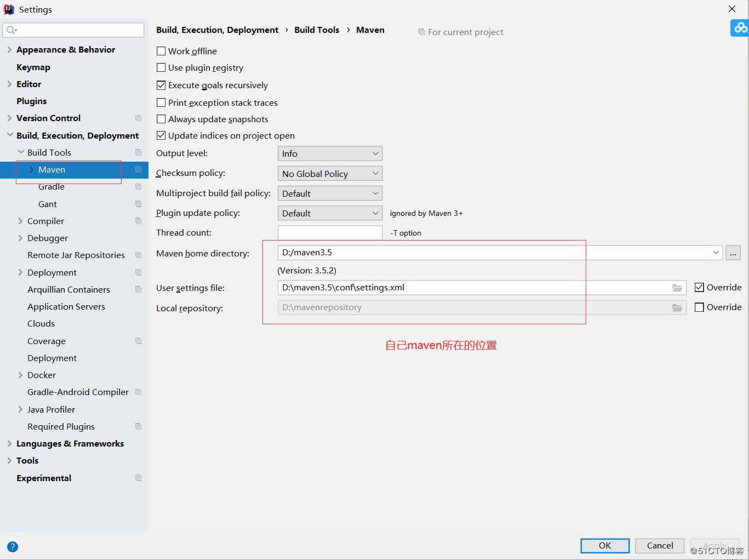Viewport: 749px width, 560px height.
Task: Click Build Tools in the breadcrumb
Action: point(317,30)
